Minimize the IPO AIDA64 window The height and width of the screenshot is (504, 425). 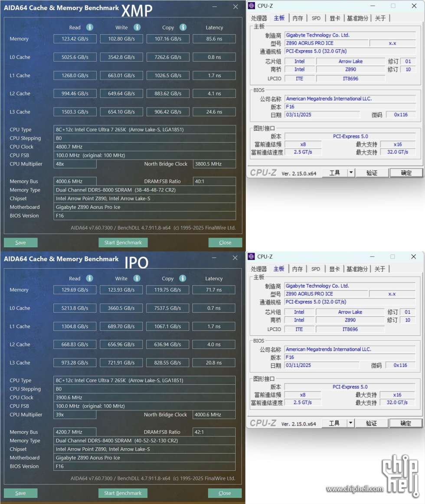pyautogui.click(x=214, y=258)
